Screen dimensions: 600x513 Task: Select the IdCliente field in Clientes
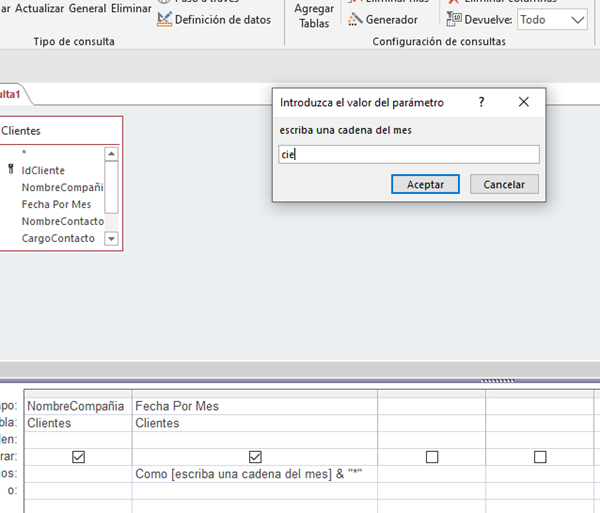43,170
